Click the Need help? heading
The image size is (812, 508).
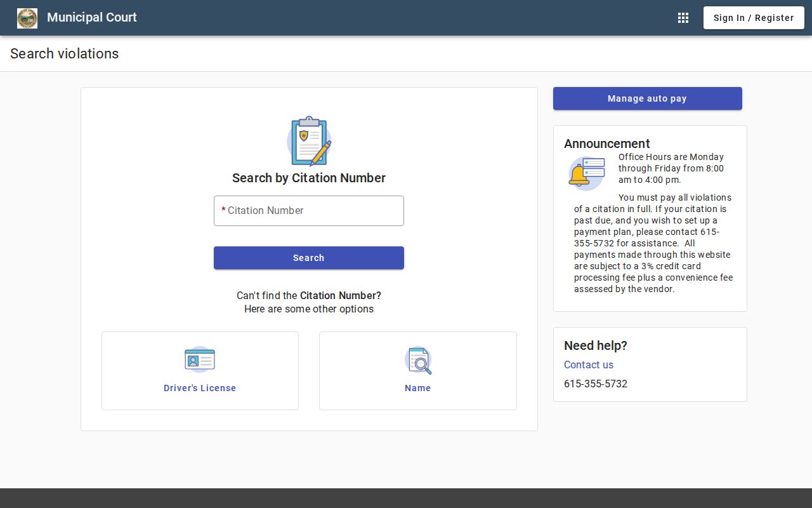[x=596, y=345]
